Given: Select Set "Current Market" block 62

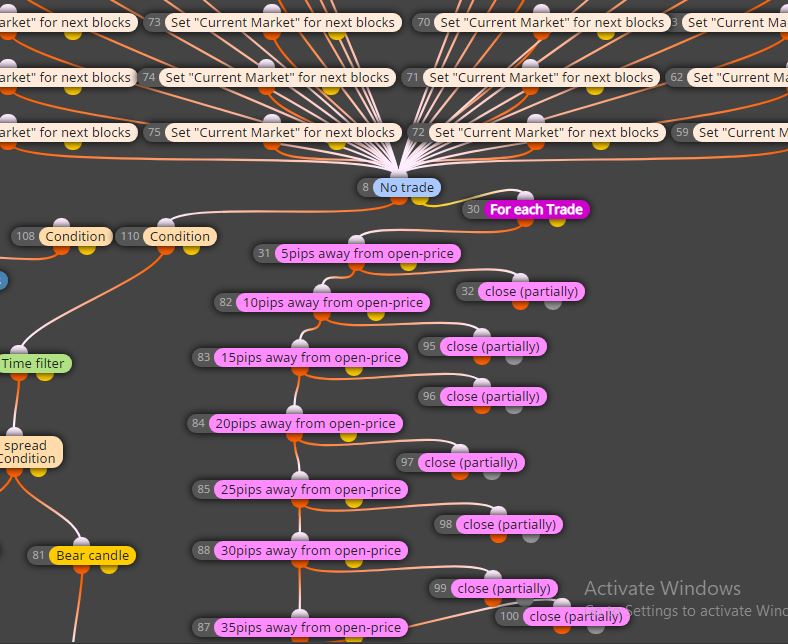Looking at the screenshot, I should pos(737,77).
